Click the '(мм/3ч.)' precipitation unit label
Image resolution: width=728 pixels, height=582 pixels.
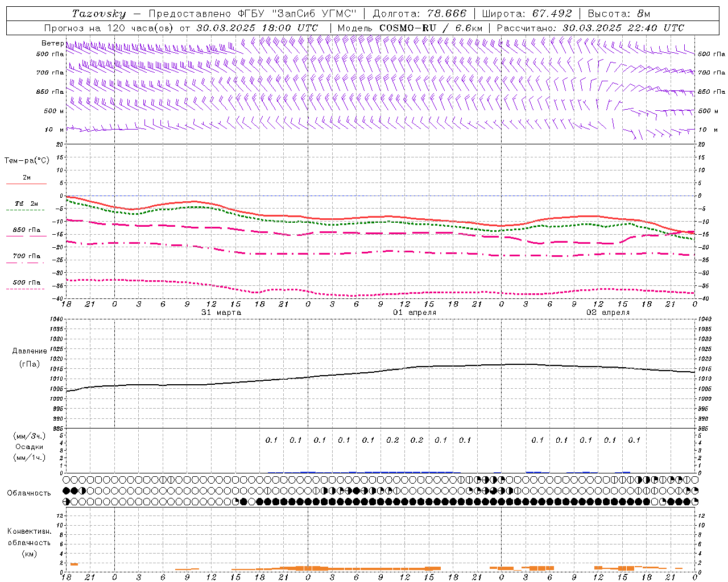click(30, 436)
